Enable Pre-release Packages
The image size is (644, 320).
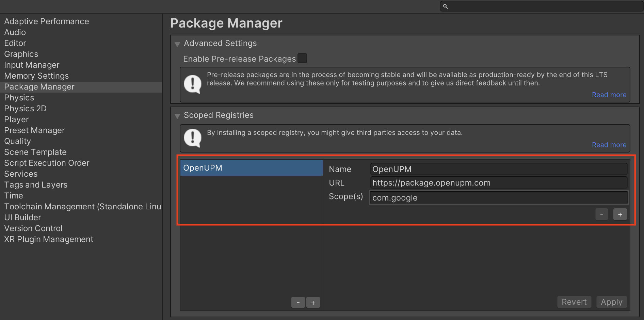(x=302, y=58)
